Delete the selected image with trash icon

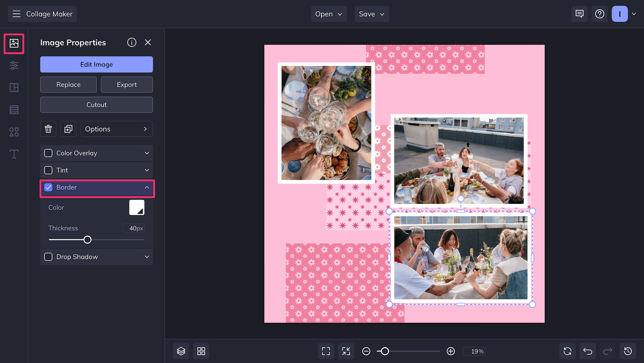[x=48, y=129]
